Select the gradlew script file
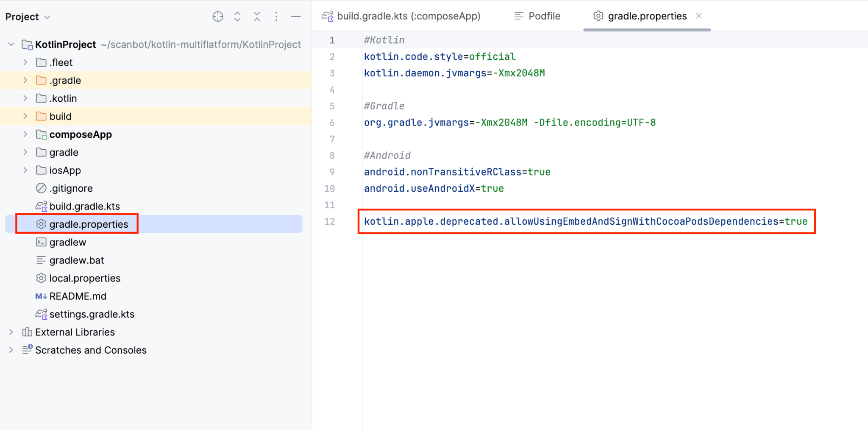 pyautogui.click(x=68, y=242)
